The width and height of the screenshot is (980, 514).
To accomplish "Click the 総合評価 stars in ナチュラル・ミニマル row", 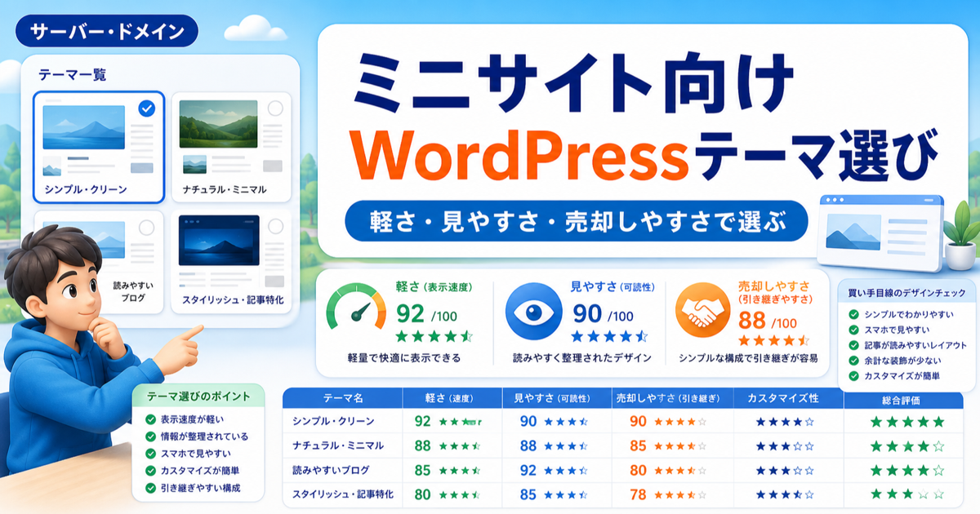I will pos(906,446).
